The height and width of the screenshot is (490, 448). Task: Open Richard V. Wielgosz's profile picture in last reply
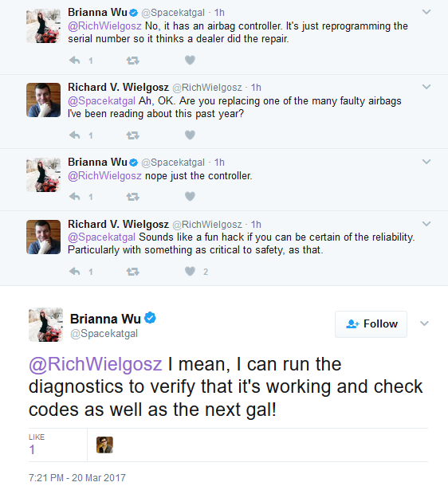44,237
